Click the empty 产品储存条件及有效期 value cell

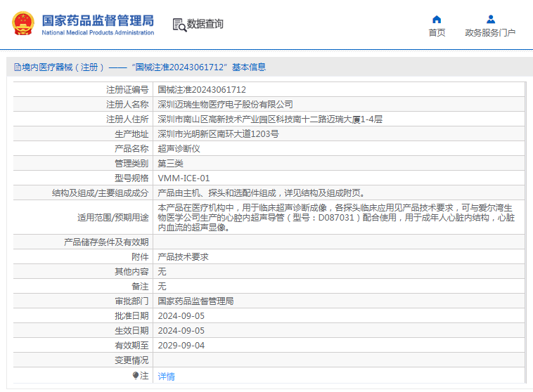(x=338, y=242)
